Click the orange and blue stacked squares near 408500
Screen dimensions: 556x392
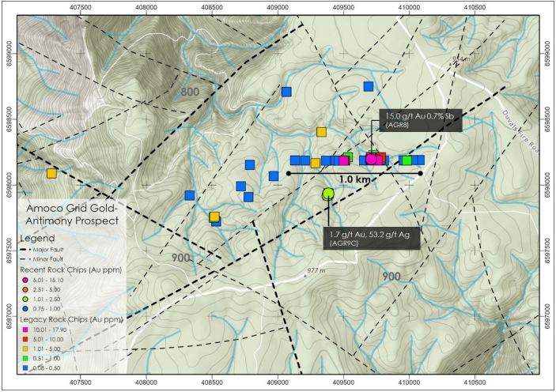click(x=215, y=219)
